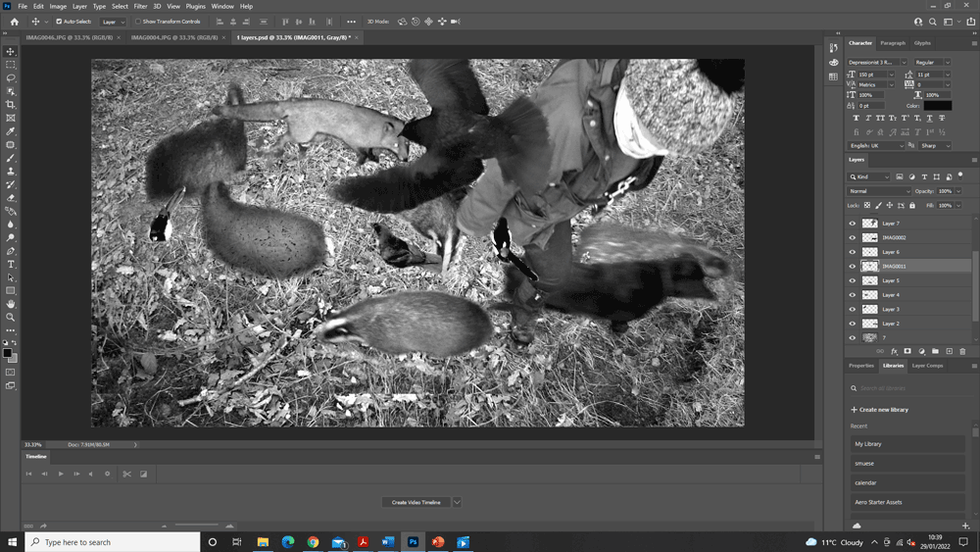Enable Show Transform Controls checkbox
Screen dimensions: 980x552
point(138,22)
